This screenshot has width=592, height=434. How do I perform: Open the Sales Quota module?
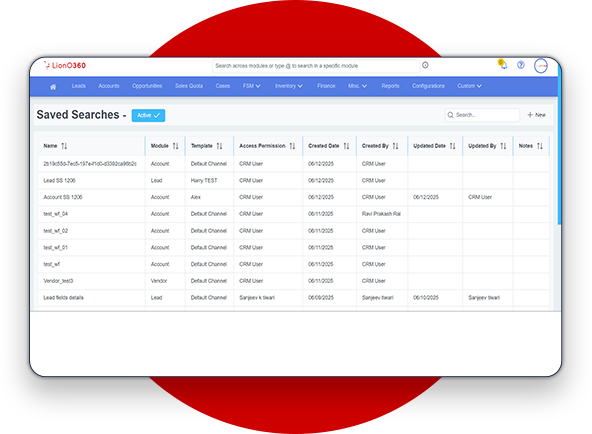click(x=189, y=86)
